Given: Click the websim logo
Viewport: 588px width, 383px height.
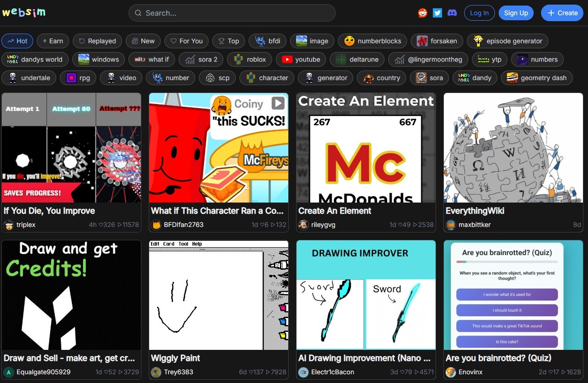Looking at the screenshot, I should click(x=24, y=12).
